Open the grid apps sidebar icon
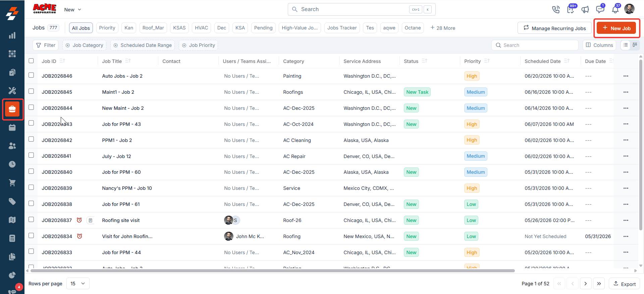Image resolution: width=644 pixels, height=294 pixels. 12,54
